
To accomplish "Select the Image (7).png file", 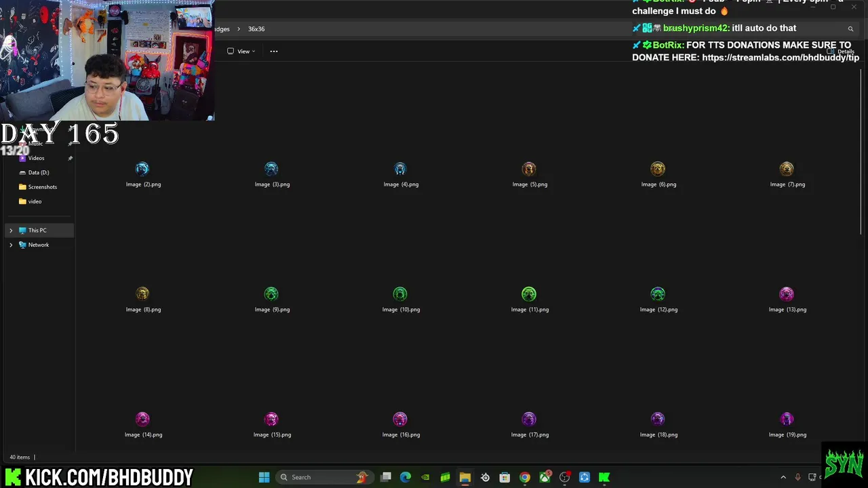I will pyautogui.click(x=787, y=175).
